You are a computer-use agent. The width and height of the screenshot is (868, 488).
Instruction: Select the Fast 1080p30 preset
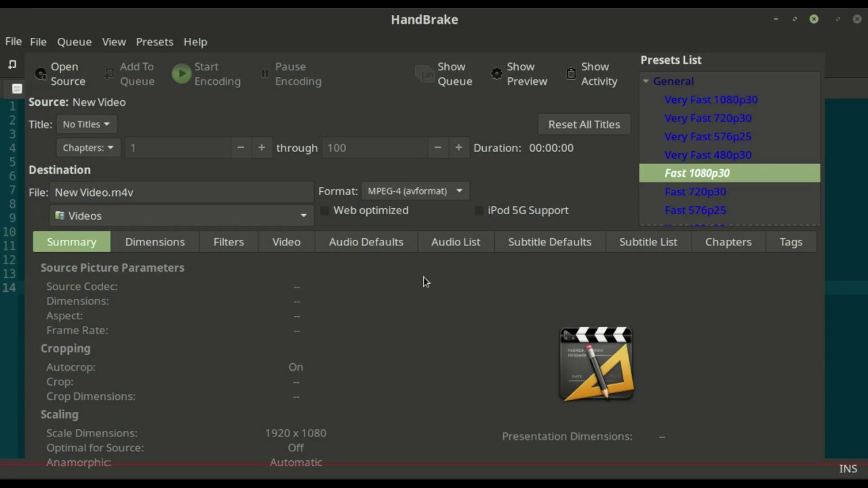[730, 173]
